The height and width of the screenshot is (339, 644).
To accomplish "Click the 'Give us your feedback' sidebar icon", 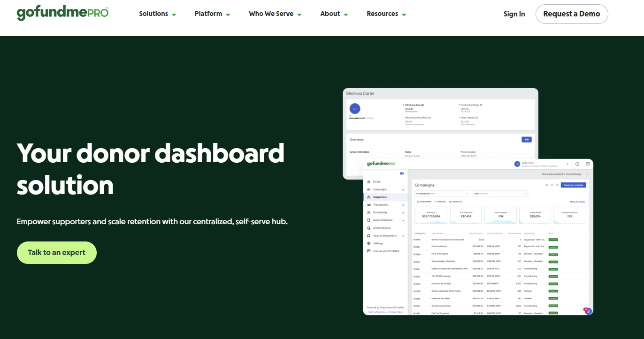I will pyautogui.click(x=369, y=251).
